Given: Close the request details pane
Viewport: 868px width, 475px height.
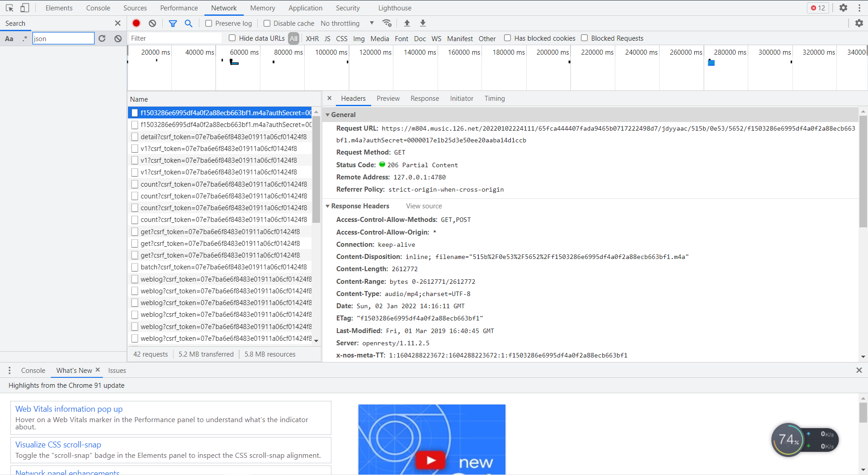Looking at the screenshot, I should pos(330,98).
